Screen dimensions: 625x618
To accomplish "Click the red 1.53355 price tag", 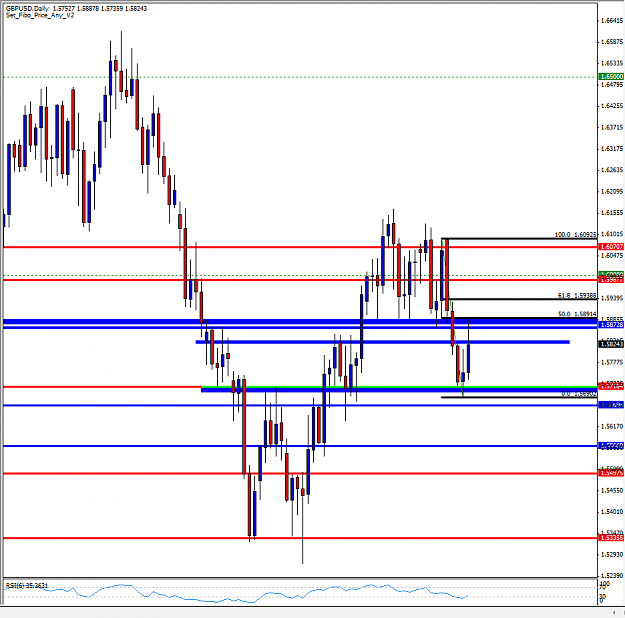I will (611, 538).
